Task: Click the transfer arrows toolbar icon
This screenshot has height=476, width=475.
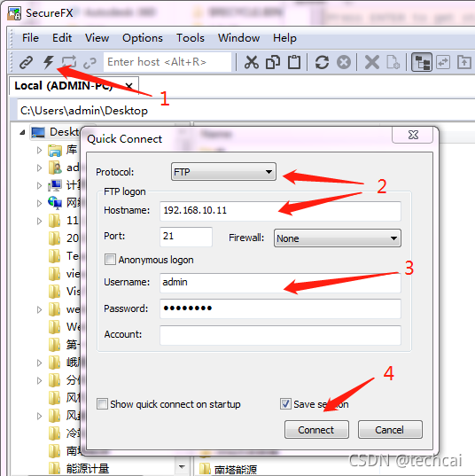Action: tap(443, 62)
